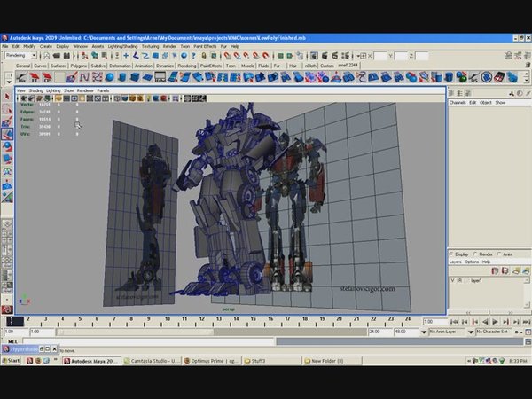Click the FT shelf button
Screen dimensions: 532x399
(x=35, y=77)
